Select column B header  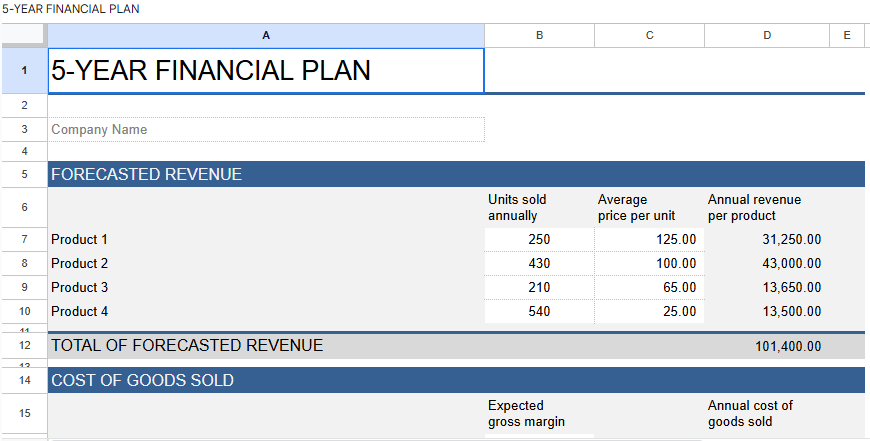(539, 35)
